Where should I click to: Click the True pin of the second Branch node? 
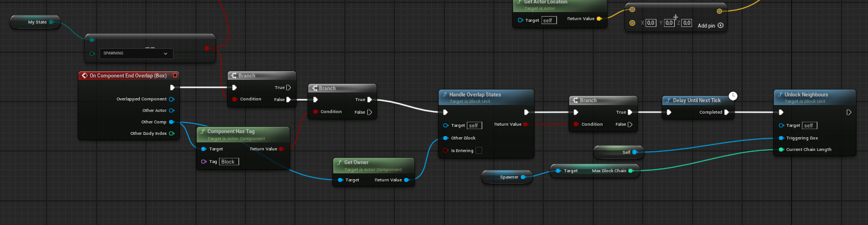click(x=369, y=100)
